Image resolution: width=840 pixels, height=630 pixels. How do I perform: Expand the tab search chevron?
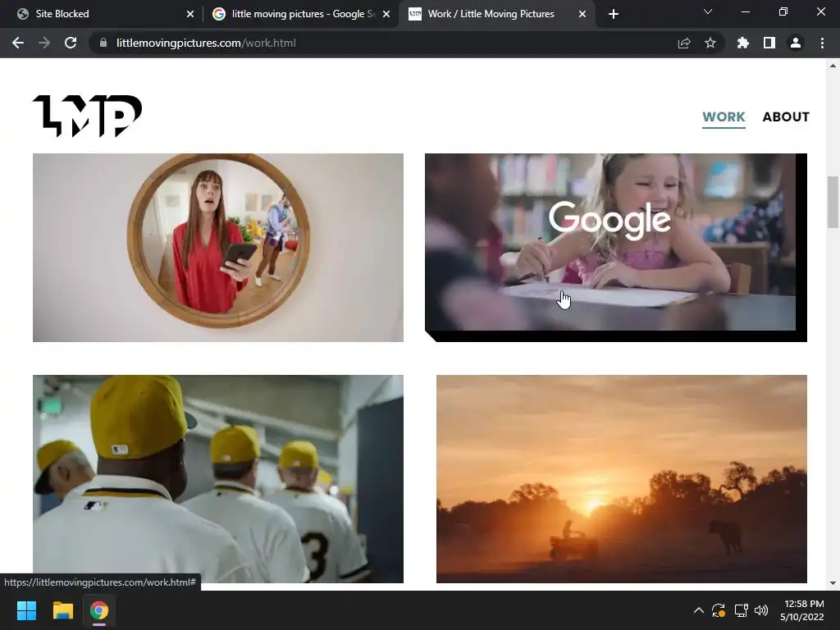point(708,11)
